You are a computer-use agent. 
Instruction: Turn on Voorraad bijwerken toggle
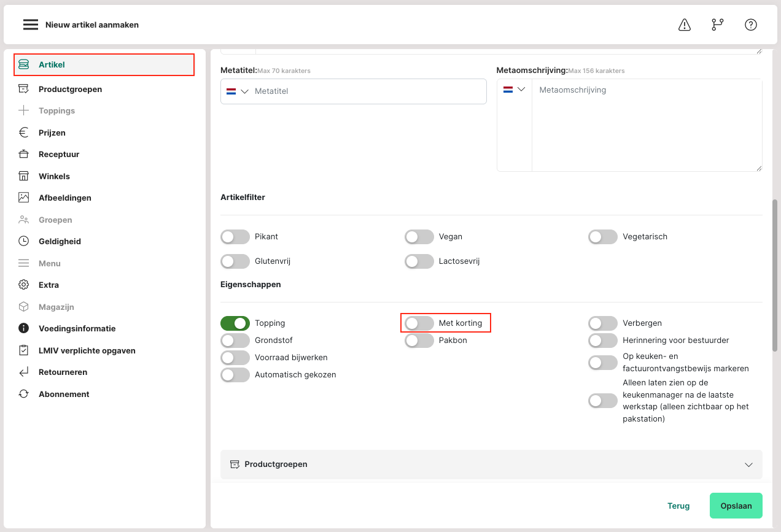[235, 358]
